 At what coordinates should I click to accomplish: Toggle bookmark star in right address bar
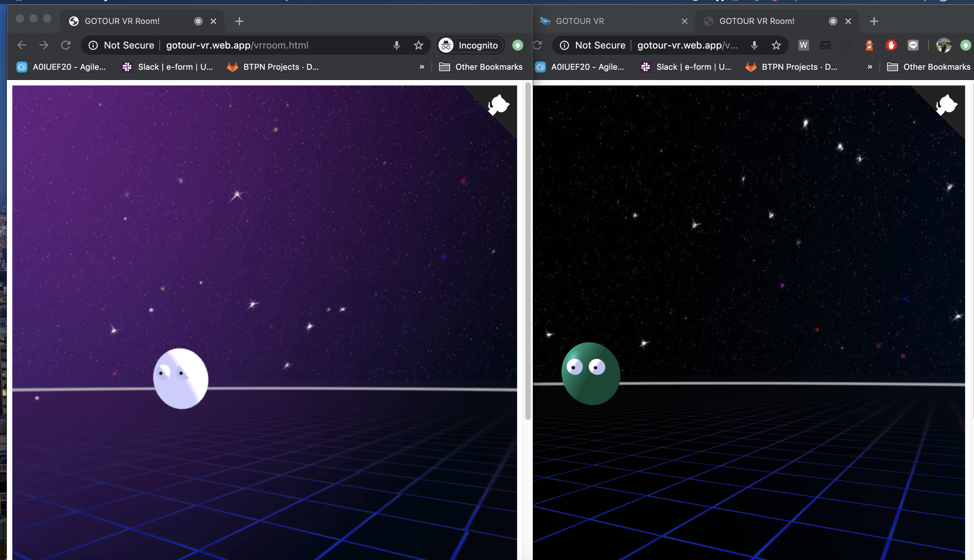click(776, 45)
